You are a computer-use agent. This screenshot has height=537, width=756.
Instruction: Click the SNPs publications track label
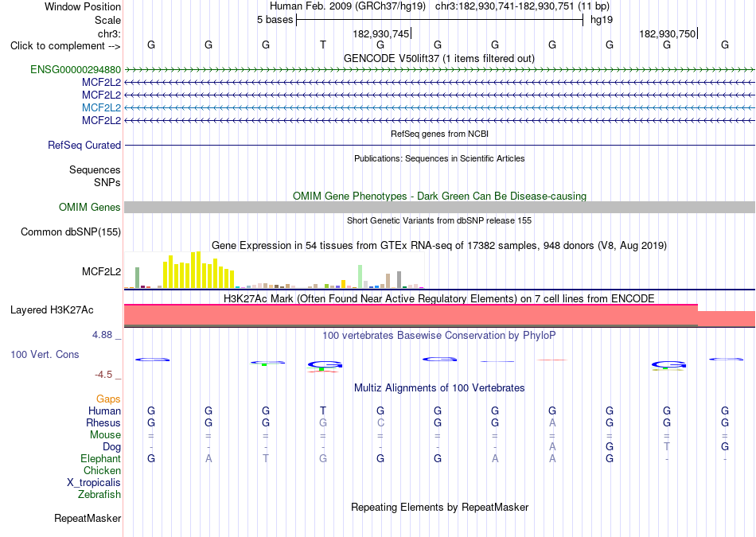point(107,182)
